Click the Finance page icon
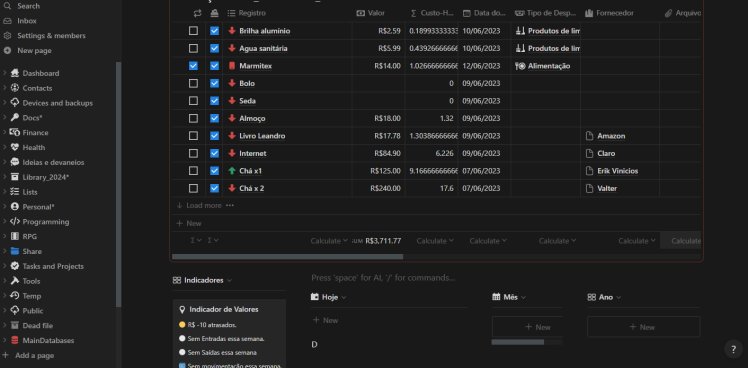This screenshot has width=748, height=368. 14,132
